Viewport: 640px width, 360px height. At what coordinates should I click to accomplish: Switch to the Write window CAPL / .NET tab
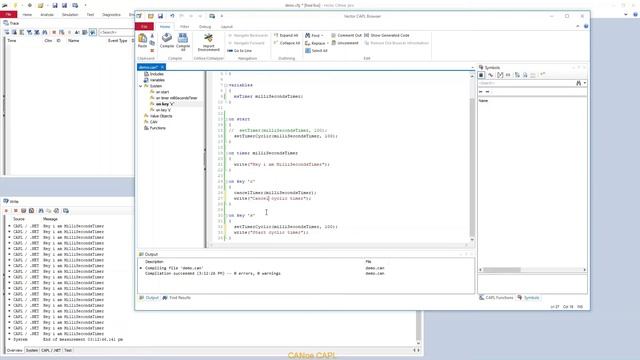click(x=51, y=350)
